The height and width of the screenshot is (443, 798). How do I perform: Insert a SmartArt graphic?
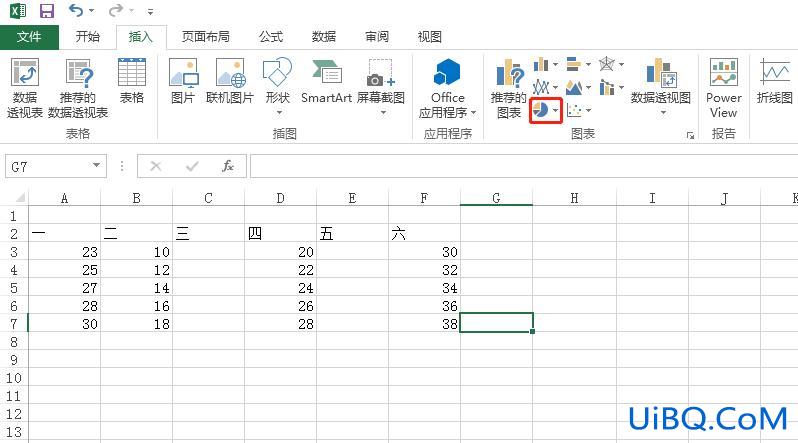coord(326,81)
